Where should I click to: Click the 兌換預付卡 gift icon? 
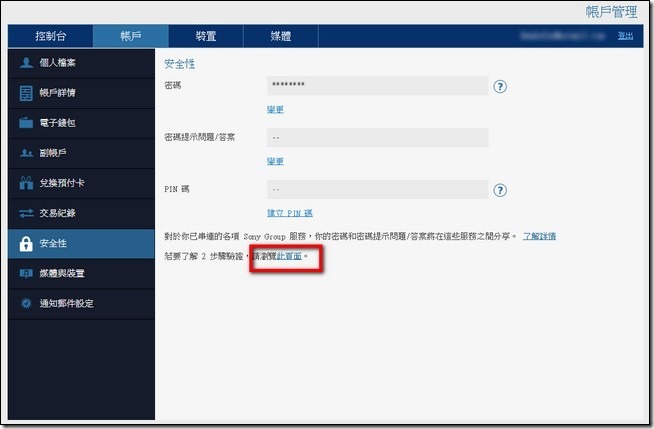[x=26, y=183]
